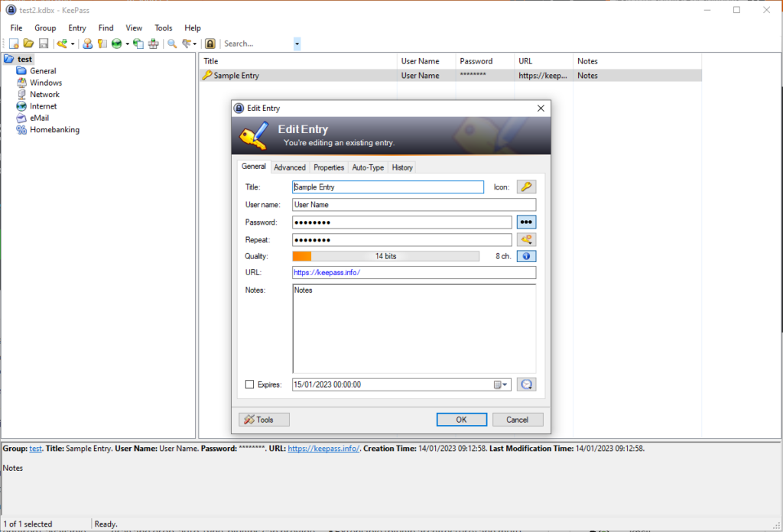Image resolution: width=783 pixels, height=532 pixels.
Task: Open the View menu
Action: 134,28
